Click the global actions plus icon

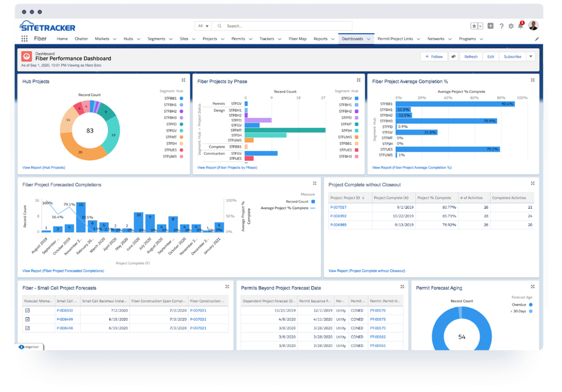491,26
